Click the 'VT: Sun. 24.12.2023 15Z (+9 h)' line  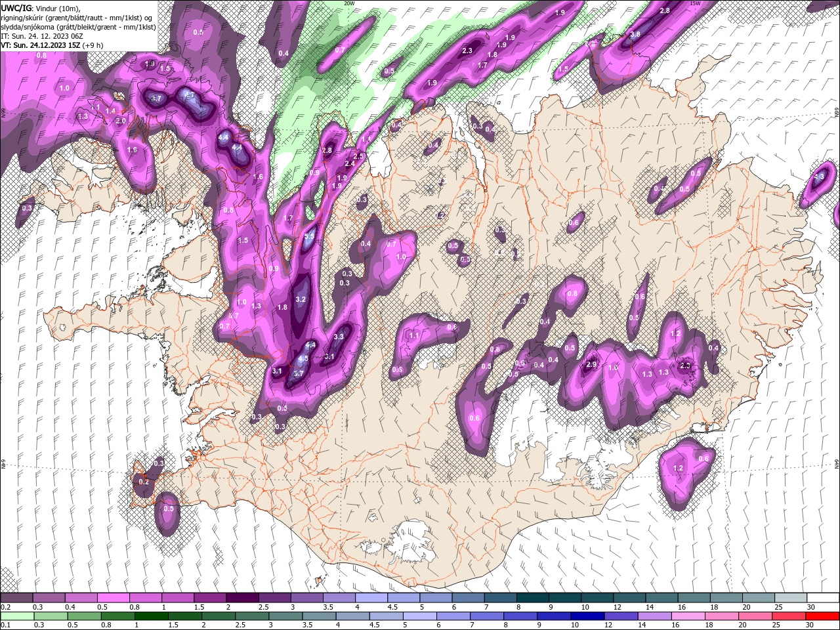[52, 45]
